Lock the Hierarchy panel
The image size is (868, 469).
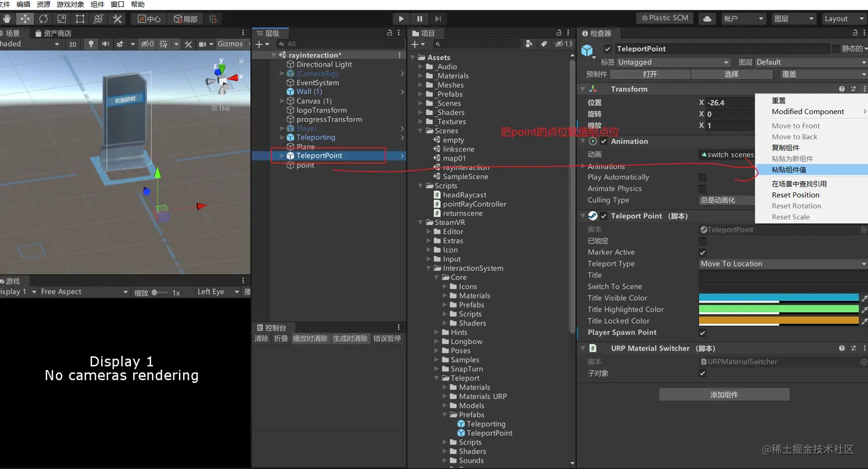(x=389, y=33)
